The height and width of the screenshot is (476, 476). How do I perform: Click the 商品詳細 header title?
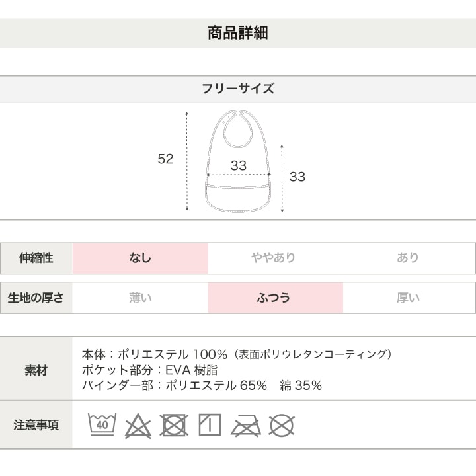[x=238, y=33]
